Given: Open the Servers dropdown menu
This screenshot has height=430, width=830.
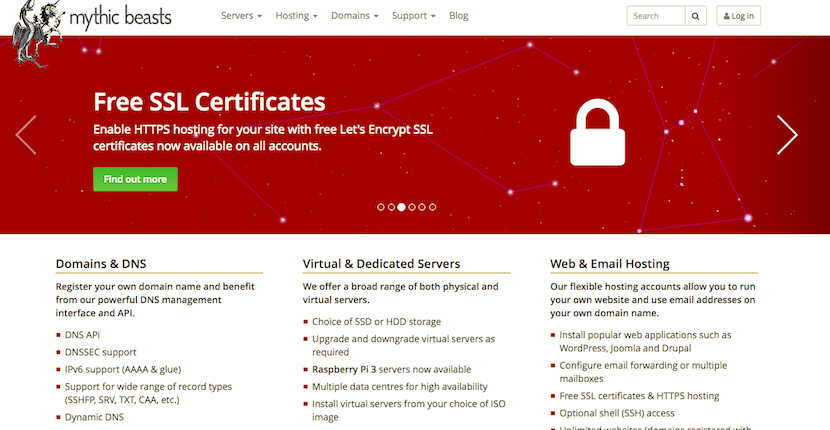Looking at the screenshot, I should 241,16.
